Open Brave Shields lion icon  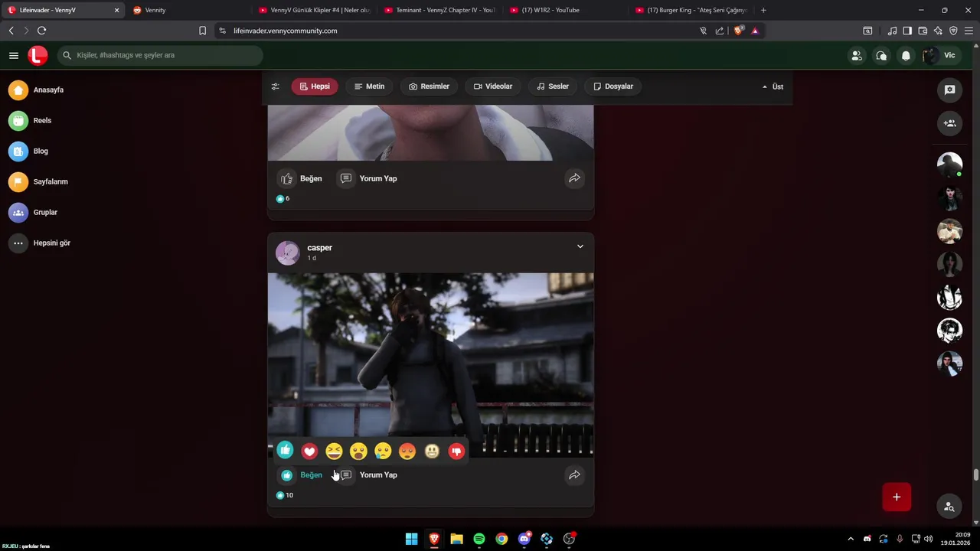coord(738,31)
